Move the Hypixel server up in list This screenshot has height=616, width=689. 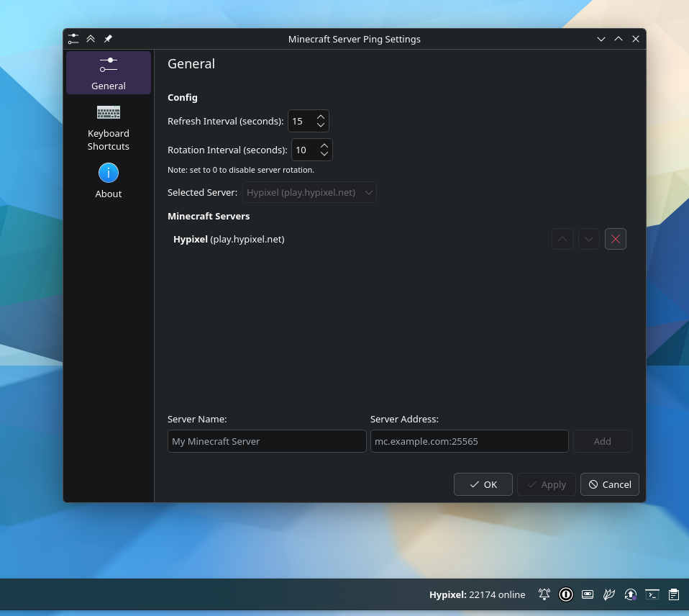pos(562,239)
